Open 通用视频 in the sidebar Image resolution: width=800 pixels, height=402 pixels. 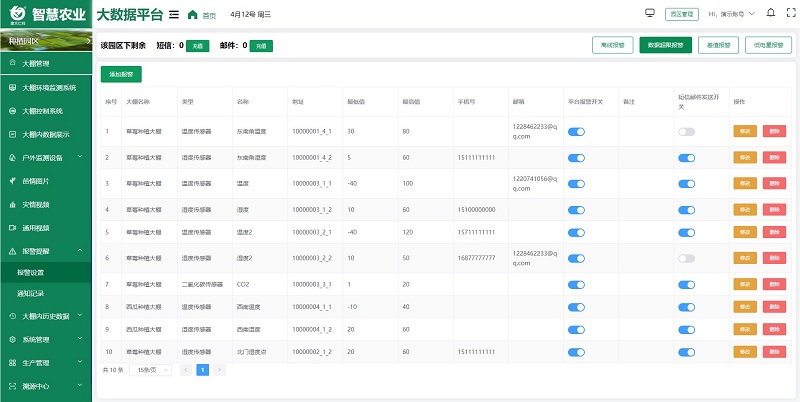coord(36,227)
